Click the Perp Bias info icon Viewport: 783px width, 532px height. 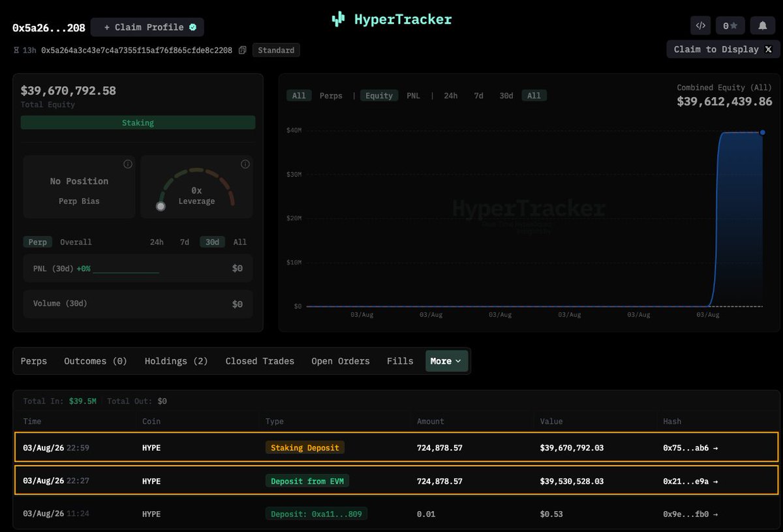[128, 164]
